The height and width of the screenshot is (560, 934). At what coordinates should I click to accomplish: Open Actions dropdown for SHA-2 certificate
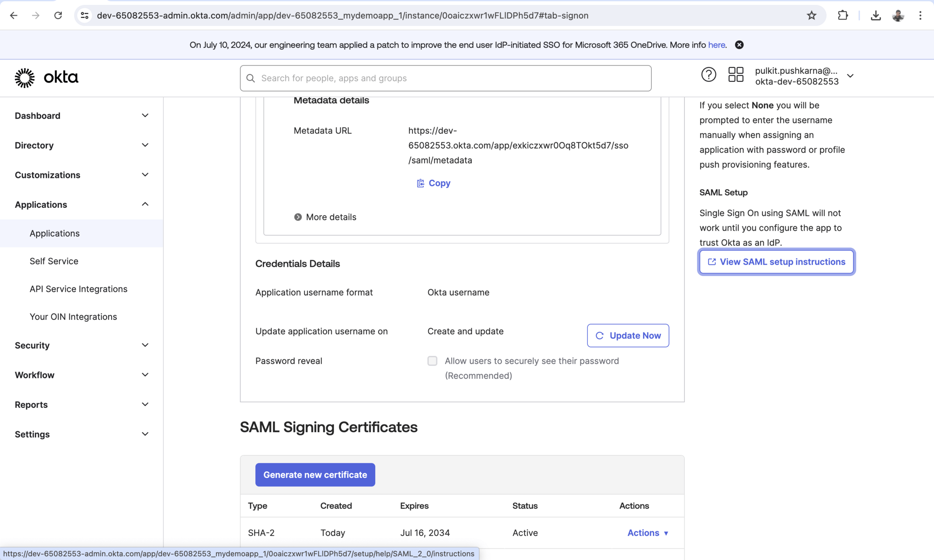[x=648, y=533]
